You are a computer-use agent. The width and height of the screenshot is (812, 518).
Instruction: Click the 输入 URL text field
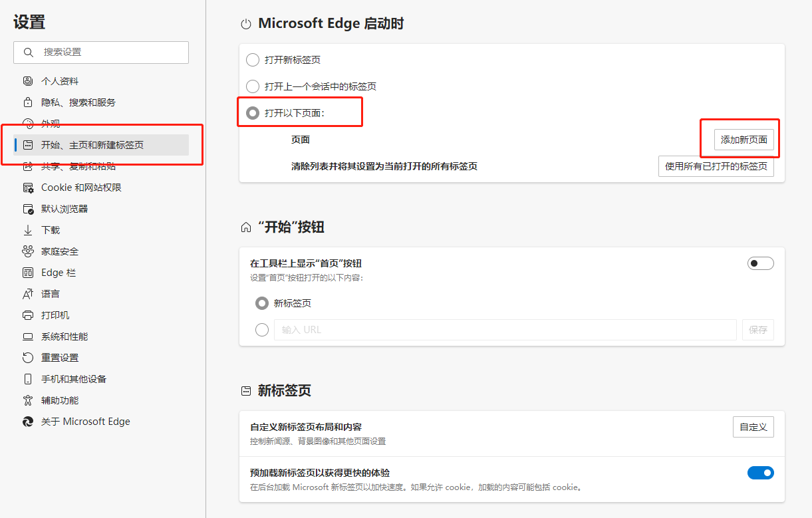pyautogui.click(x=505, y=330)
